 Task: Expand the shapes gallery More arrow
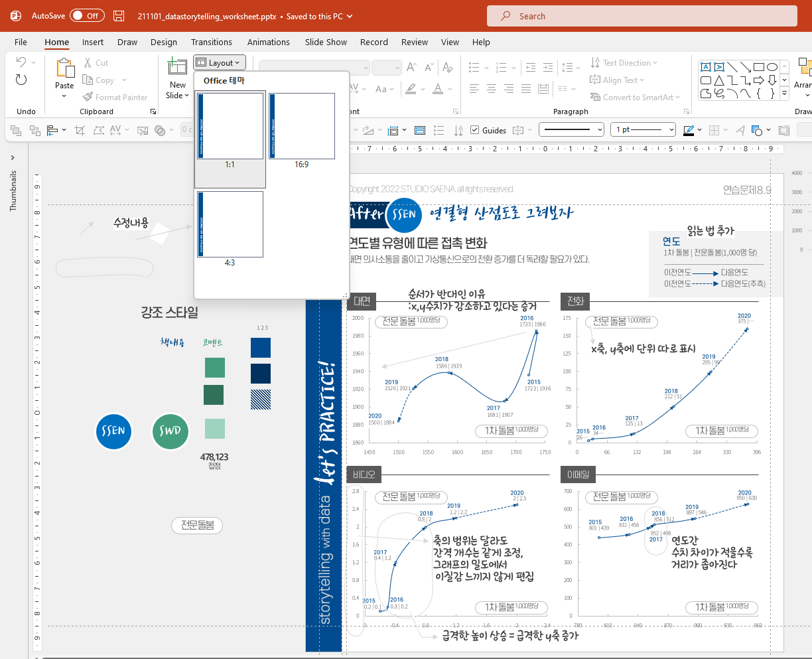coord(785,94)
